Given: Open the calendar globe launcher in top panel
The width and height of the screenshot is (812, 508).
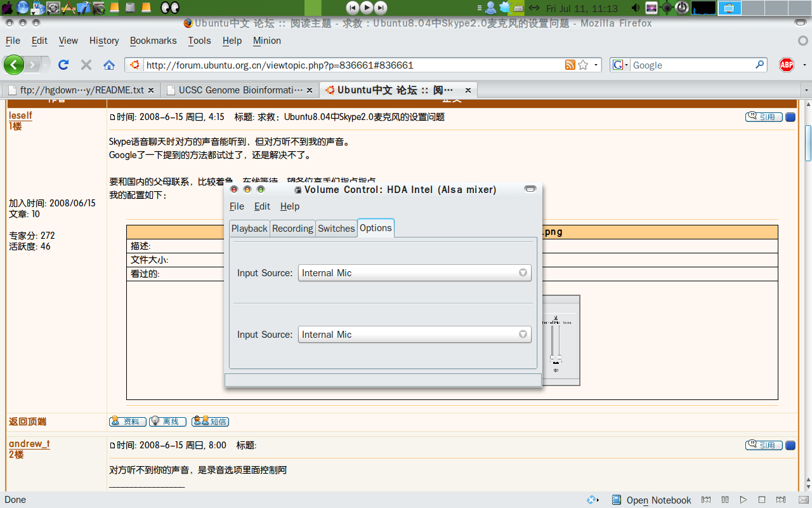Looking at the screenshot, I should (x=38, y=8).
